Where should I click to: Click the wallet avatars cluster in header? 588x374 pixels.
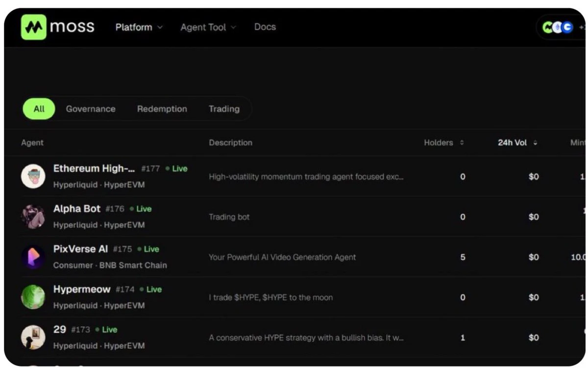tap(558, 27)
